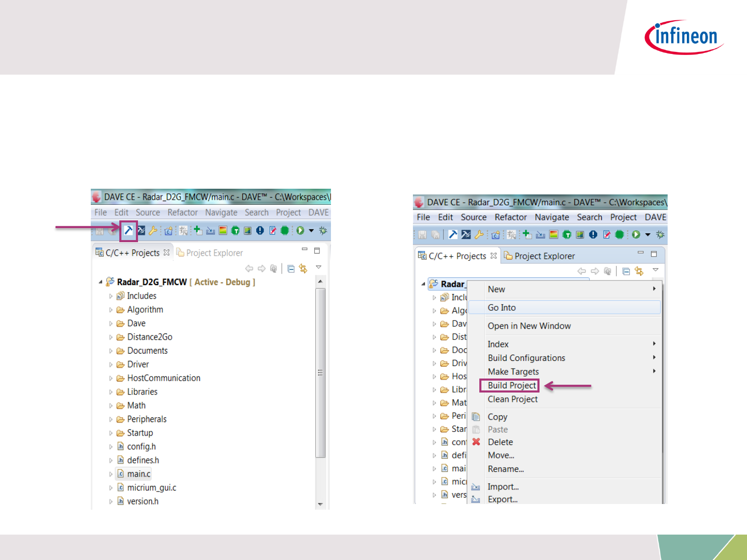Collapse the Radar_D2G_FMCW project in left window
747x560 pixels.
click(x=101, y=282)
